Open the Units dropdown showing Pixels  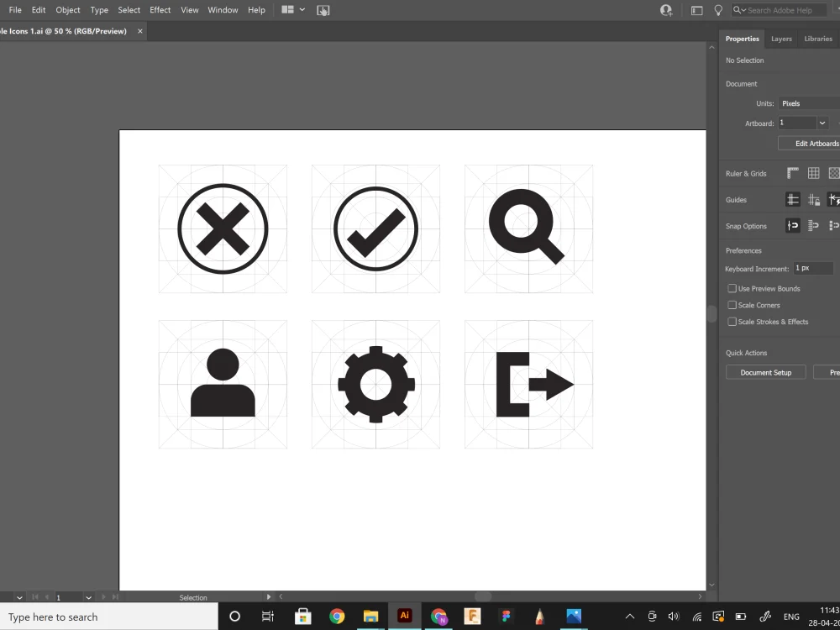click(809, 103)
